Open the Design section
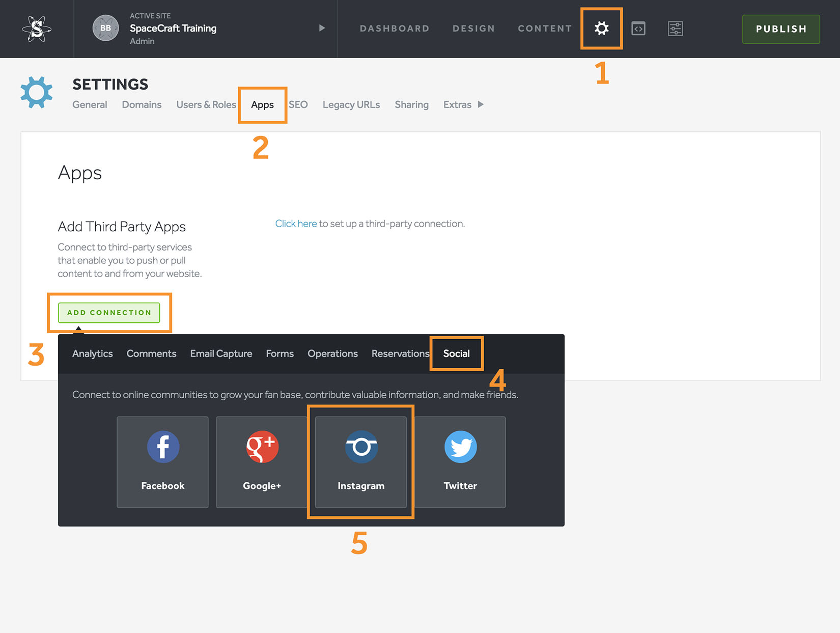The image size is (840, 633). [x=474, y=29]
